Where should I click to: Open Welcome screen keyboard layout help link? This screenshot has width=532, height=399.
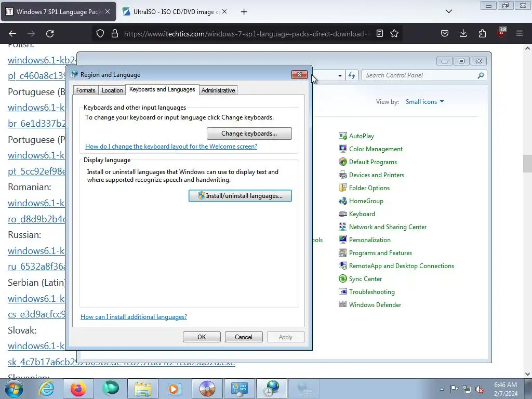coord(171,147)
